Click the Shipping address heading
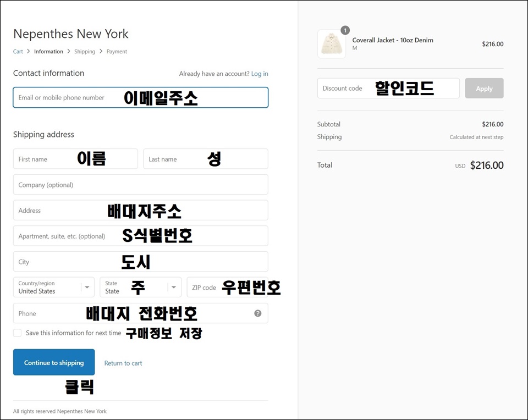The height and width of the screenshot is (420, 528). pos(43,134)
